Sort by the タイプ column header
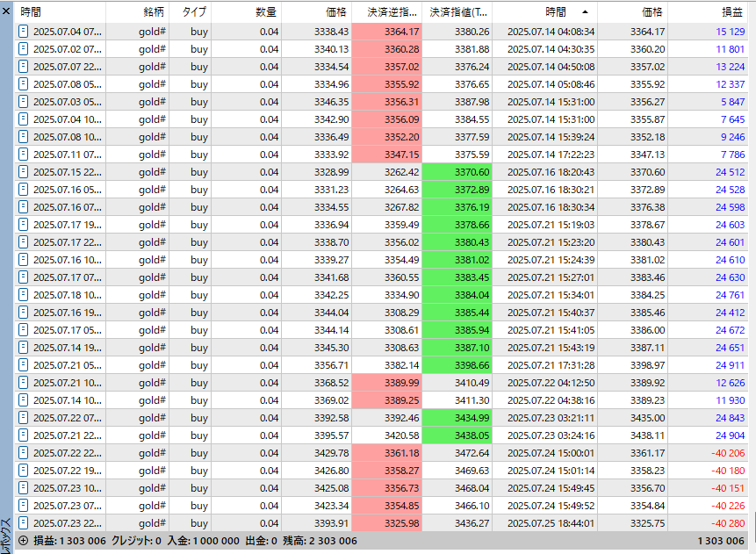Image resolution: width=756 pixels, height=554 pixels. point(190,11)
